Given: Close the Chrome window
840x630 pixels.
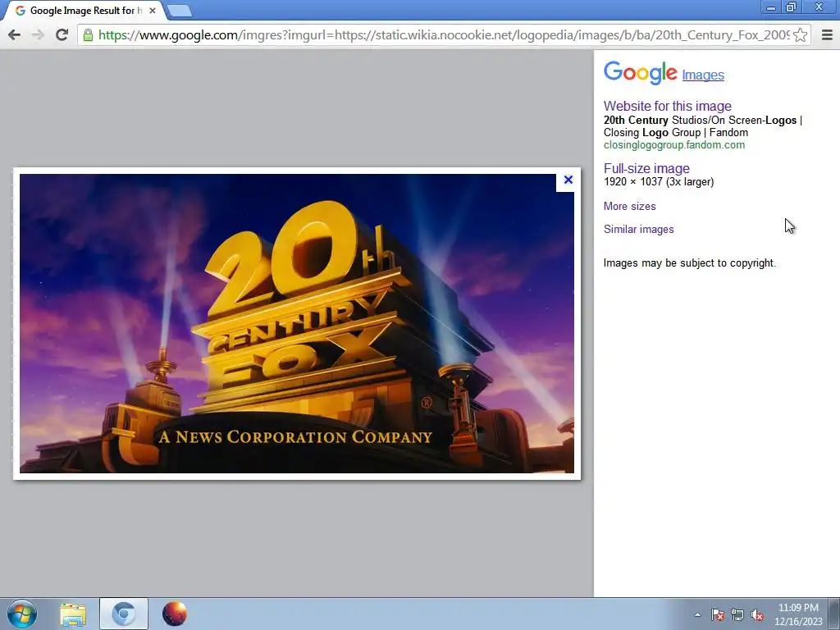Looking at the screenshot, I should (819, 7).
